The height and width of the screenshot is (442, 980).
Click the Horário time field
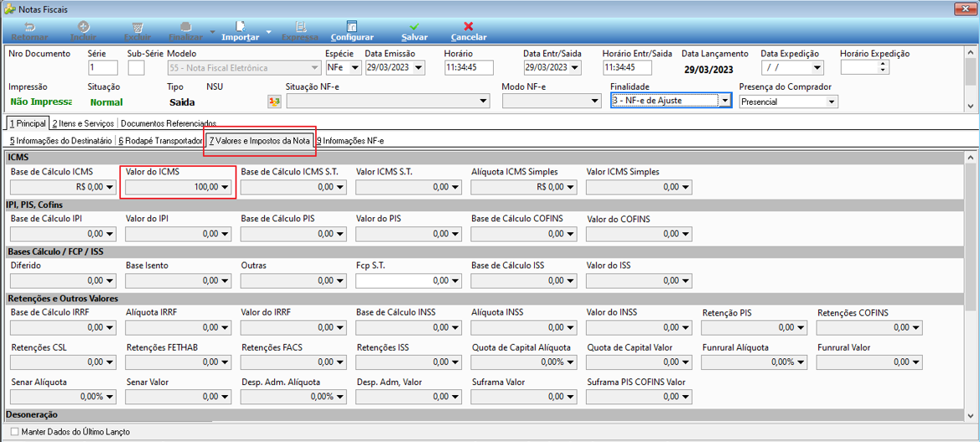(x=469, y=68)
